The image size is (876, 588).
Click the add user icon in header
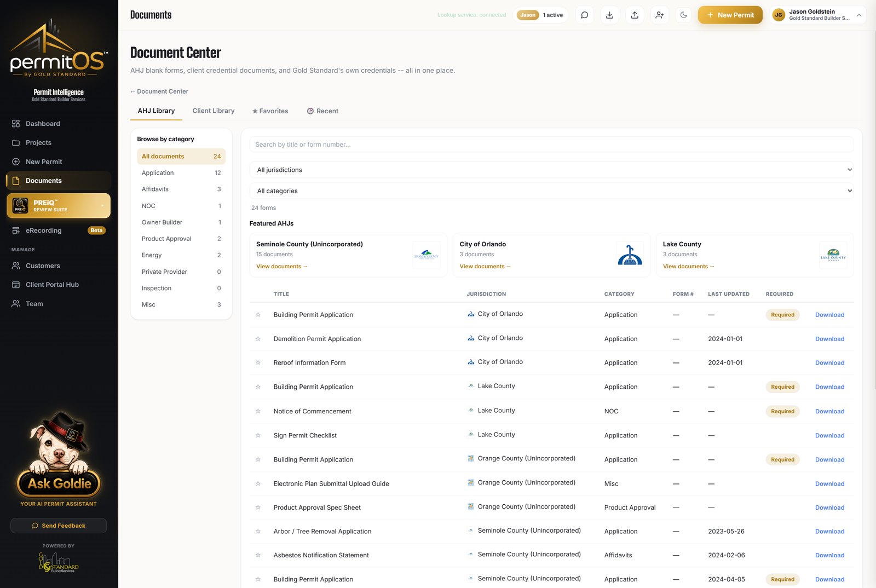click(659, 15)
